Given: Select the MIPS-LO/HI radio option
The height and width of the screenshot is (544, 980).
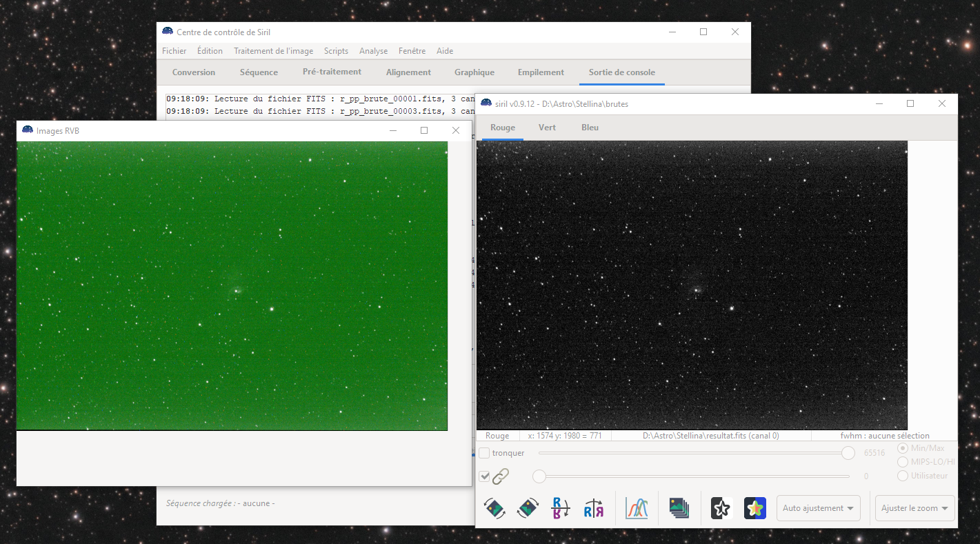Looking at the screenshot, I should point(903,462).
